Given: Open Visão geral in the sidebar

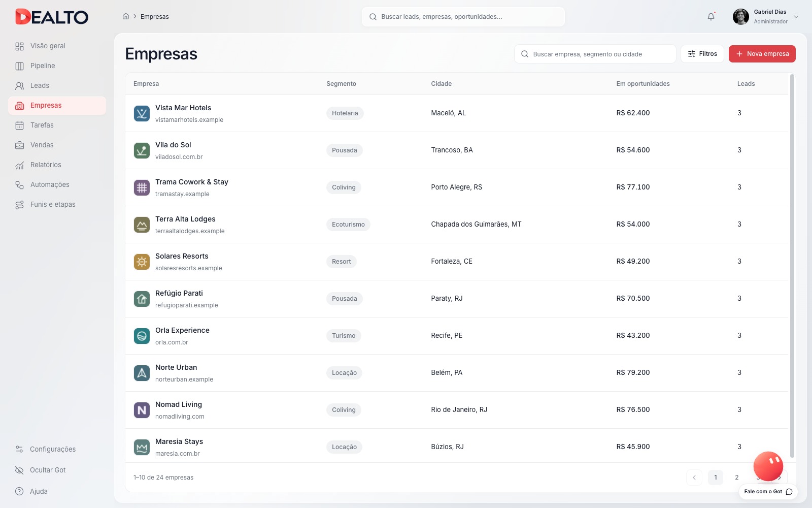Looking at the screenshot, I should 57,46.
